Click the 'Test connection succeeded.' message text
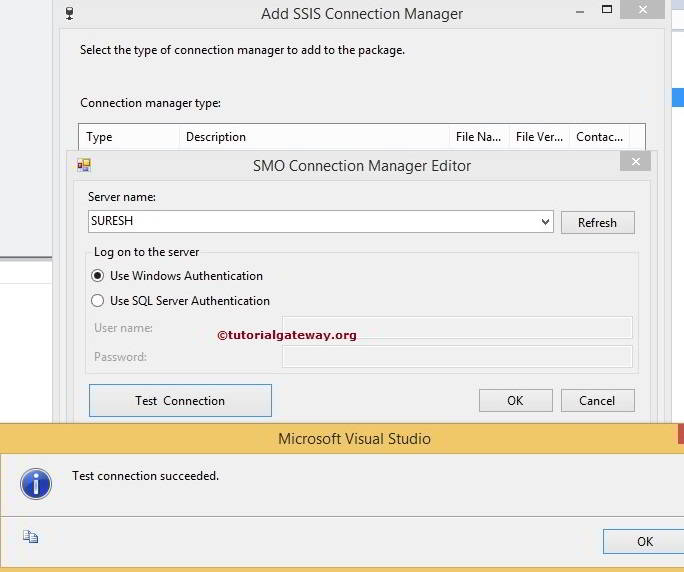Screen dimensions: 684x572 point(145,476)
